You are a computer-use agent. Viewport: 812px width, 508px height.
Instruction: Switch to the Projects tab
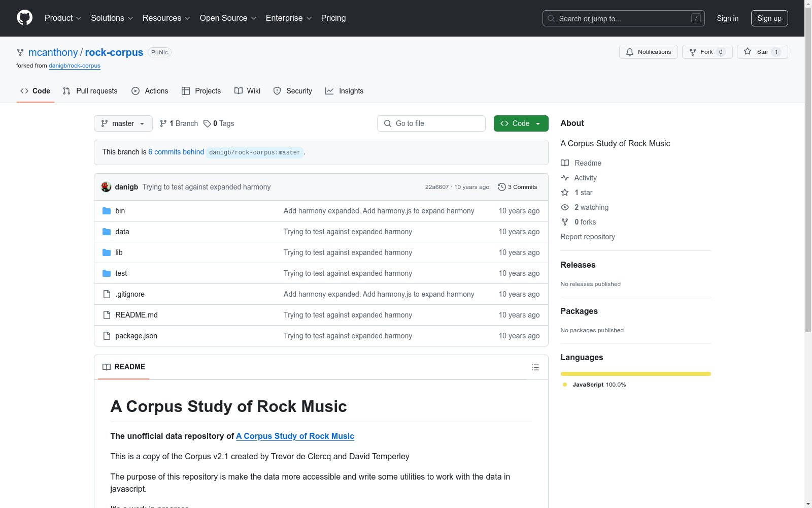pos(201,91)
